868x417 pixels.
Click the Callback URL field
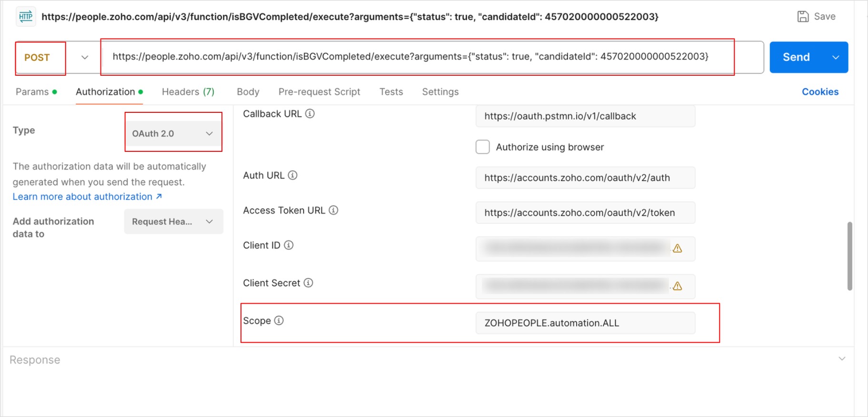coord(585,116)
